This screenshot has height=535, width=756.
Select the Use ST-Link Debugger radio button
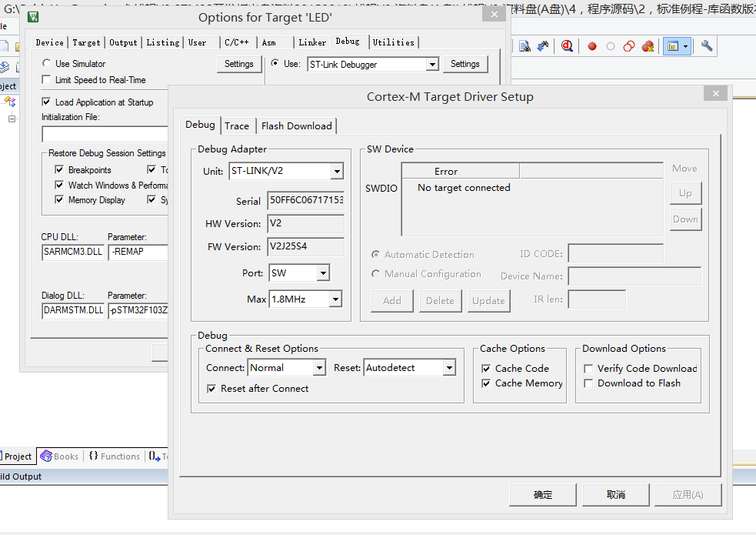275,63
